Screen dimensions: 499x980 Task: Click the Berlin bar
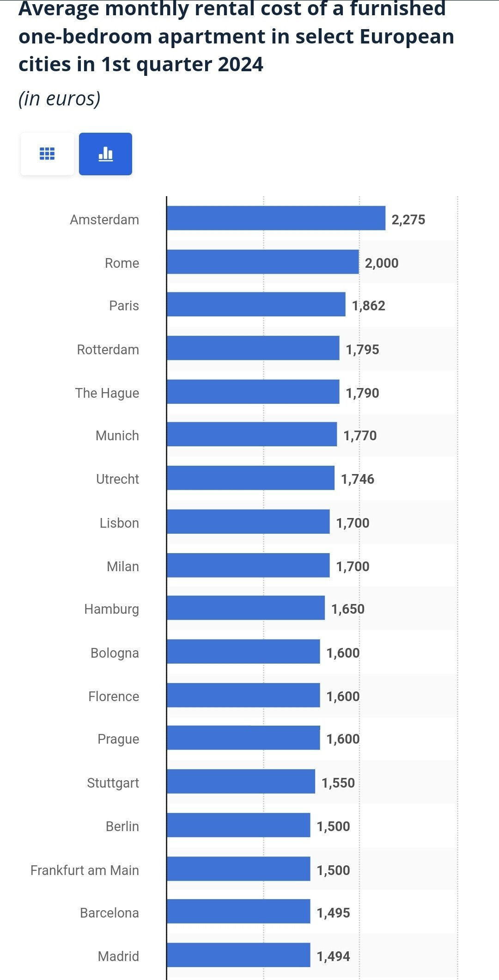238,825
